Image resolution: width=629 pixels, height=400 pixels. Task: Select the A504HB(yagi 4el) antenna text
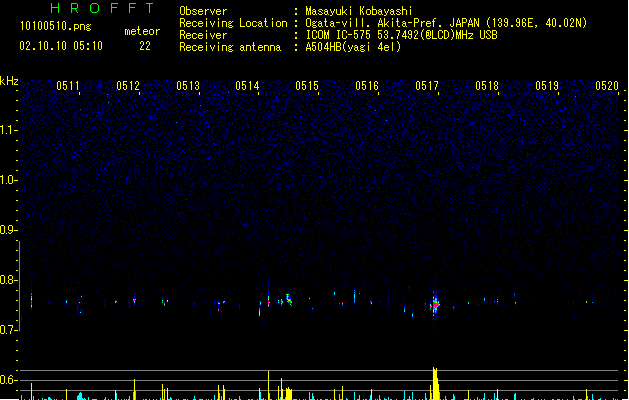click(353, 47)
